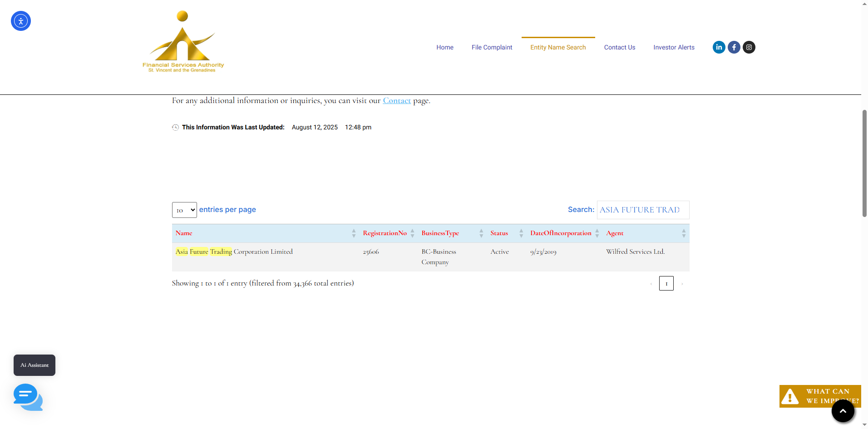Image resolution: width=868 pixels, height=429 pixels.
Task: Open the LinkedIn social icon
Action: click(719, 47)
